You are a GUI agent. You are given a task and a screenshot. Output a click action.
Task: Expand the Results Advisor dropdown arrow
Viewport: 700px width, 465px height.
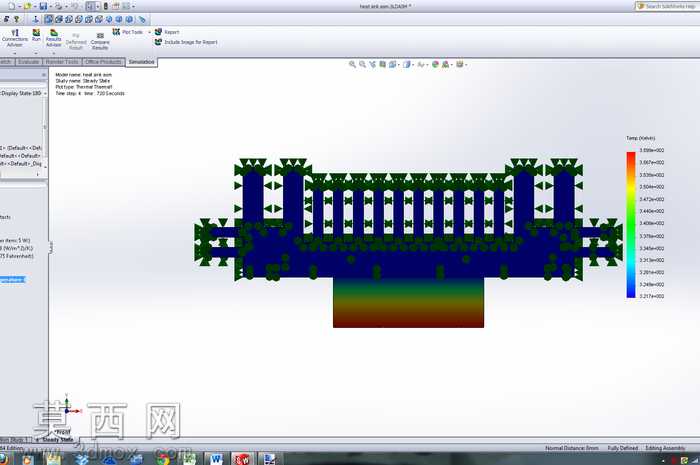54,53
